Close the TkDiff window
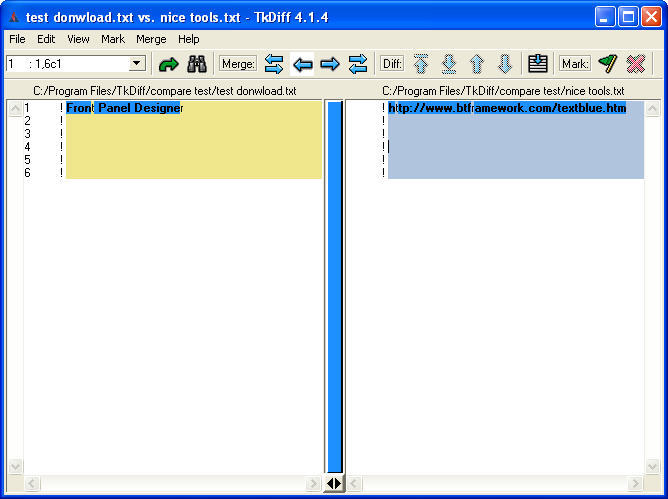This screenshot has height=499, width=668. point(651,17)
